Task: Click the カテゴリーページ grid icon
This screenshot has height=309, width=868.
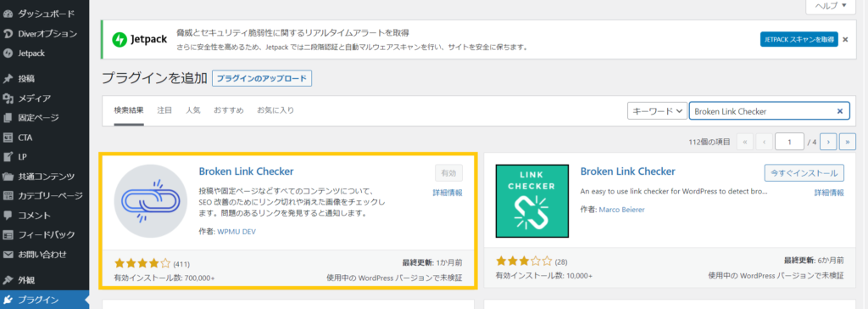Action: point(8,196)
